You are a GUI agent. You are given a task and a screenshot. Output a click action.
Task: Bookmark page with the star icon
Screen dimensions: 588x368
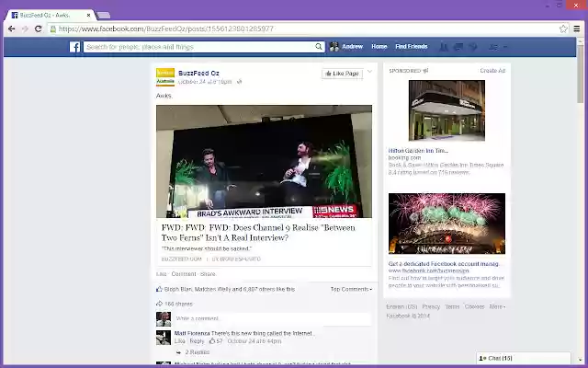click(563, 29)
